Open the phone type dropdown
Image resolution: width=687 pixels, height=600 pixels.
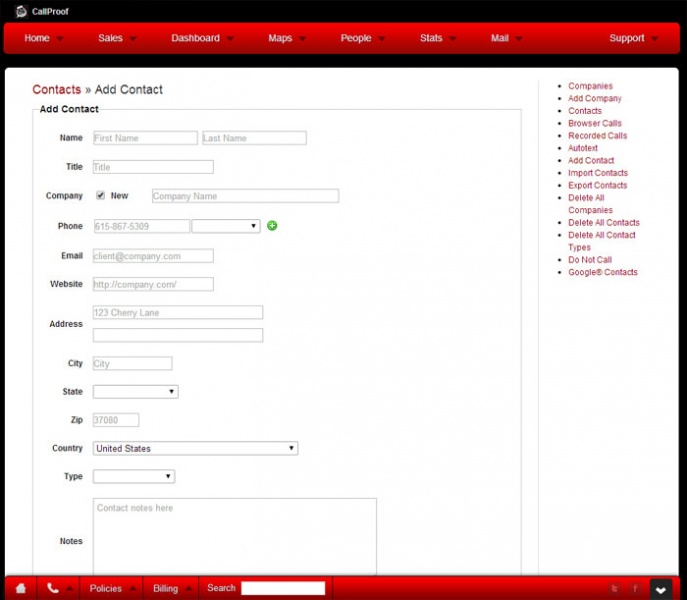tap(226, 226)
